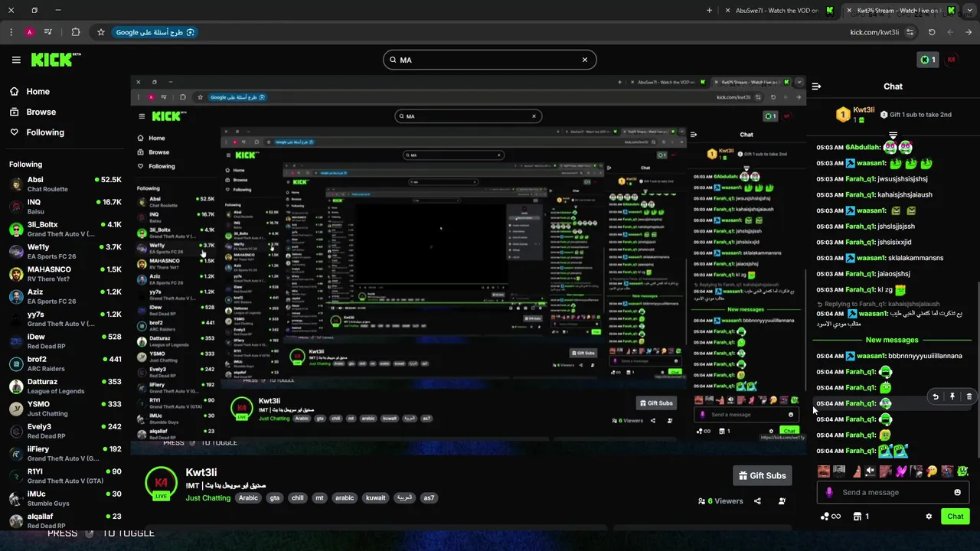
Task: Select the chill tag
Action: click(x=297, y=498)
